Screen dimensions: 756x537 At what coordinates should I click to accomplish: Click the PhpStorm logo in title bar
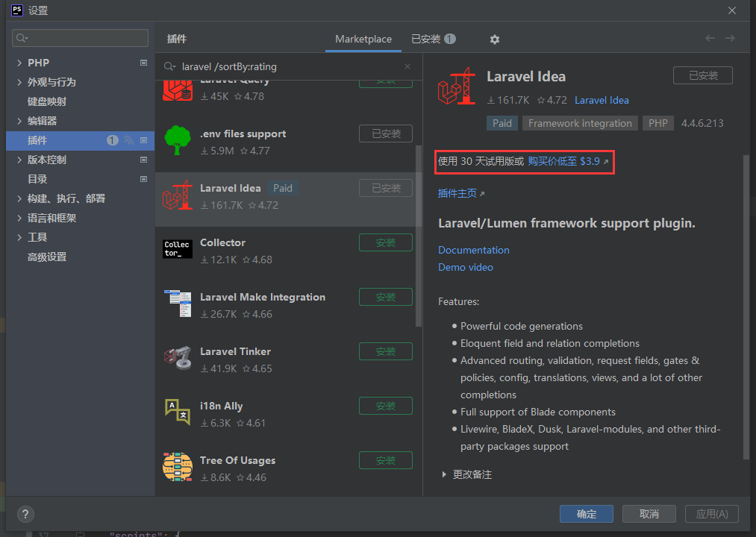pyautogui.click(x=17, y=10)
